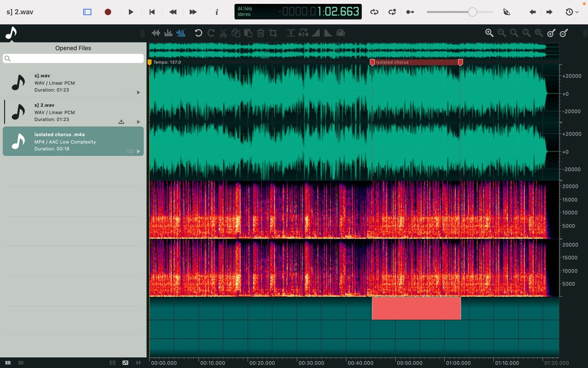Cut the selection with the scissors tool
Viewport: 588px width, 368px height.
point(223,33)
